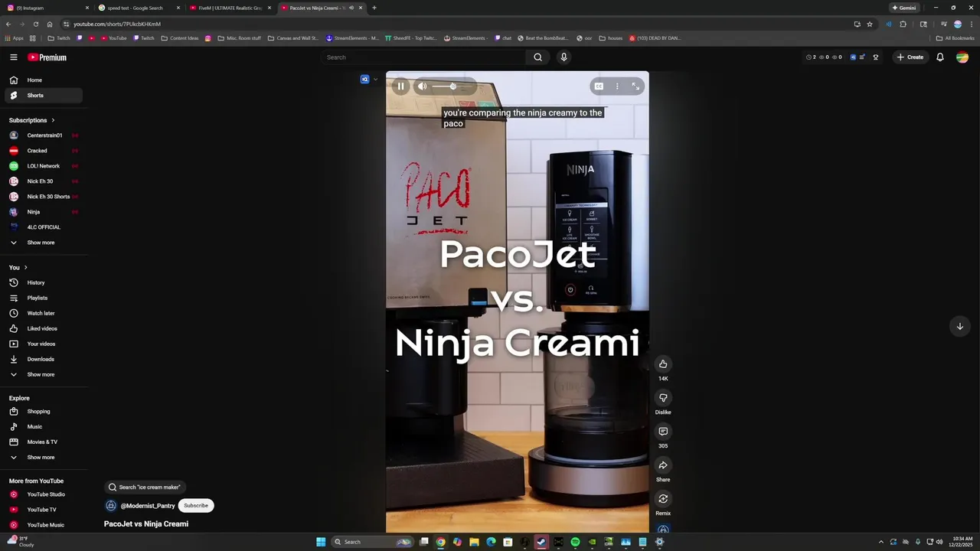Expand the You section header

pos(18,268)
